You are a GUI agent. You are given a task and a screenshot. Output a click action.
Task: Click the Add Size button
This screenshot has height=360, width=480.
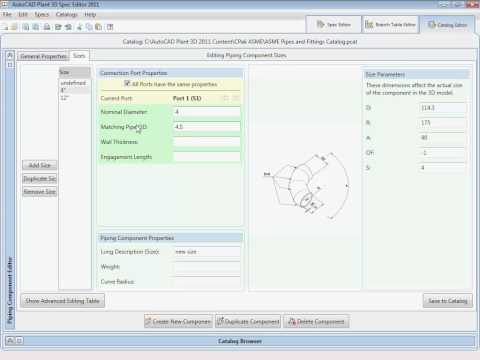(40, 165)
